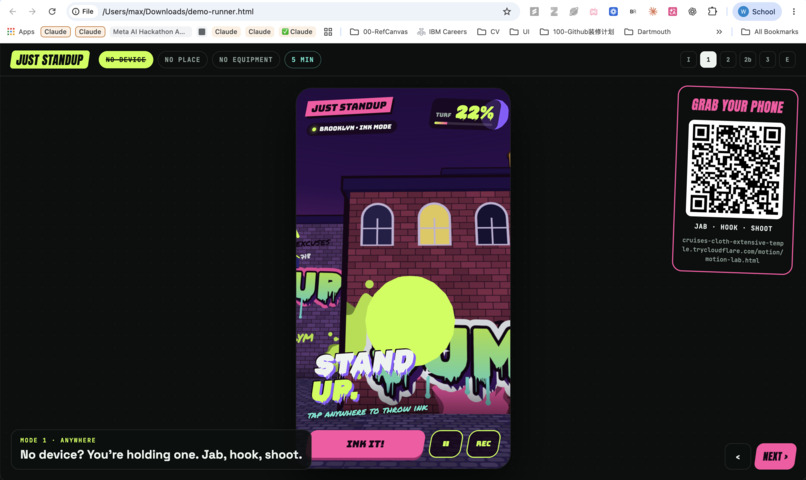Click the GRAB YOUR PHONE heading
Screen dimensions: 806x480
point(737,106)
